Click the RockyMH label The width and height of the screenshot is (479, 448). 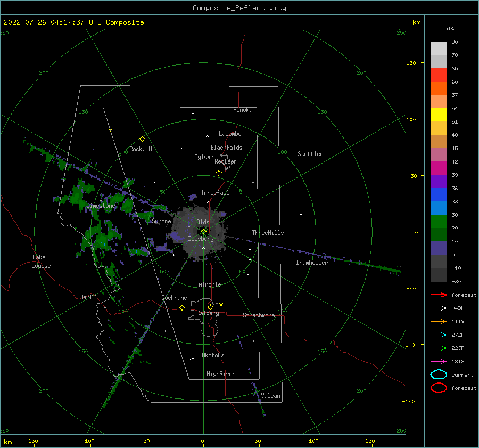tap(141, 149)
